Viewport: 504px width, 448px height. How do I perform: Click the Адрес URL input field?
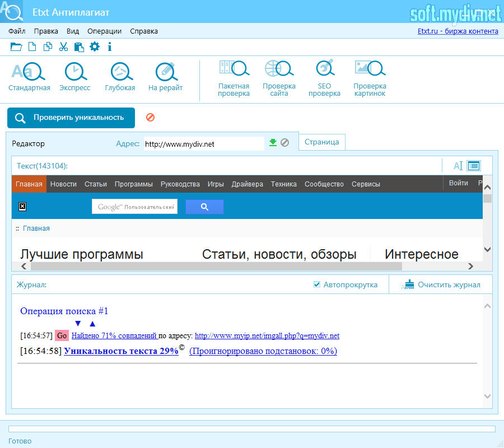[x=203, y=144]
